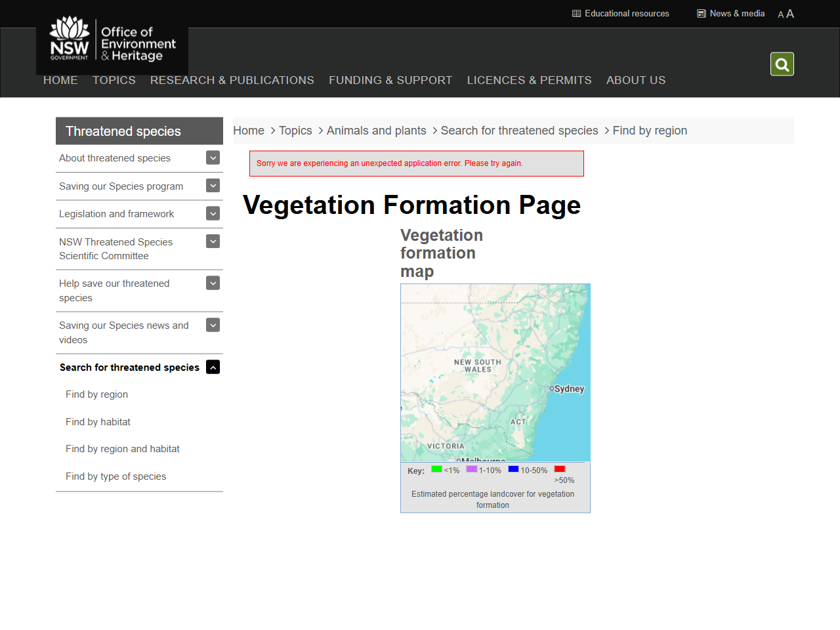Open Find by region and habitat
840x630 pixels.
(122, 449)
